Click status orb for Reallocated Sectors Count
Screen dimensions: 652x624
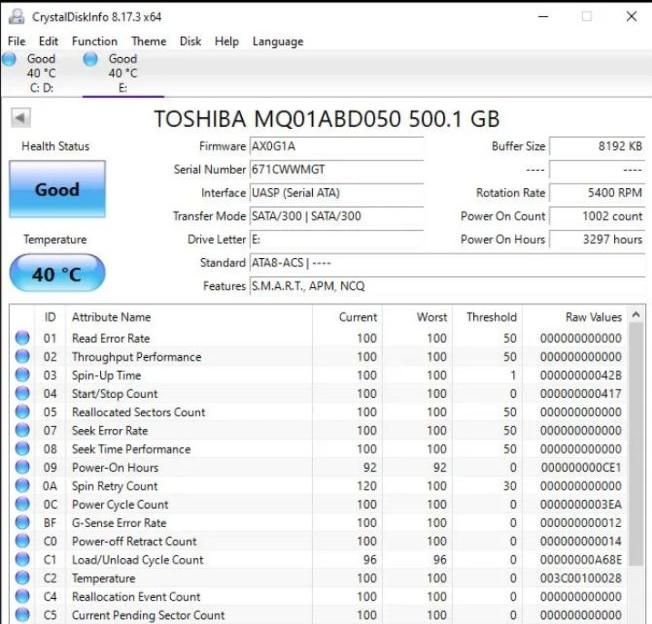click(22, 412)
